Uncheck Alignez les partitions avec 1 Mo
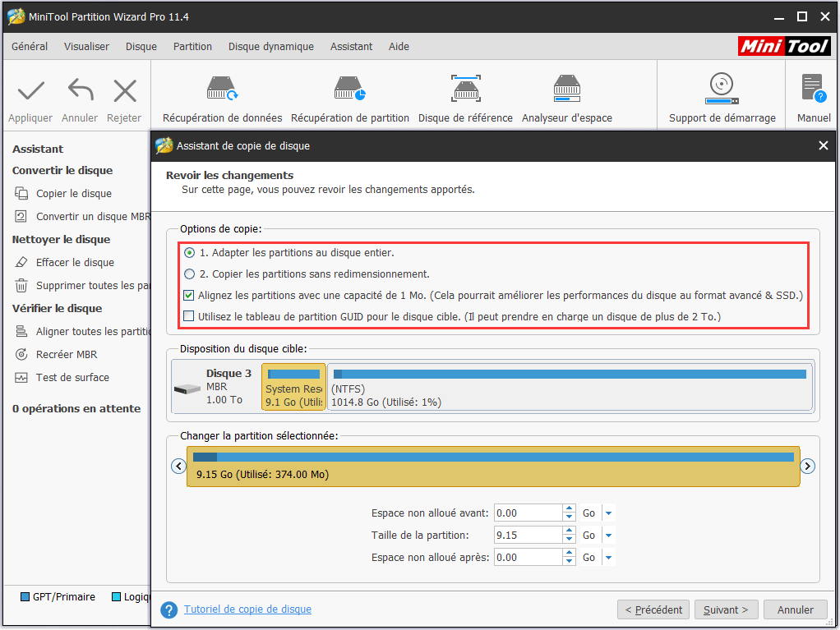The image size is (840, 630). 188,295
